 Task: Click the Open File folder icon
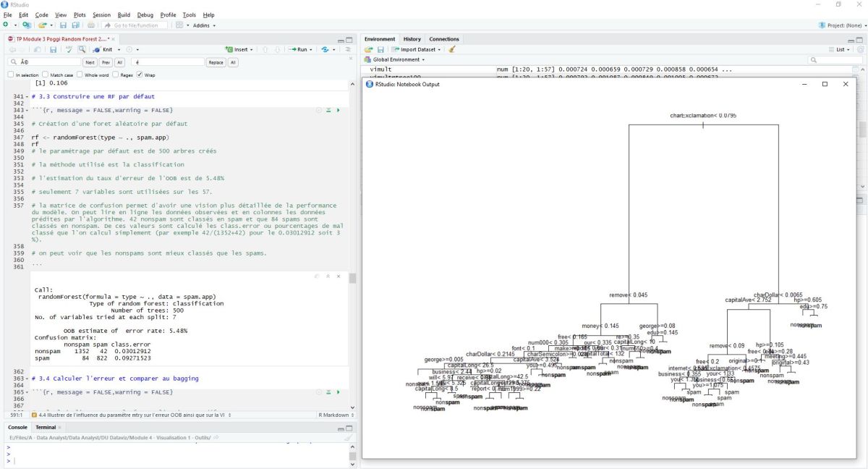point(42,25)
